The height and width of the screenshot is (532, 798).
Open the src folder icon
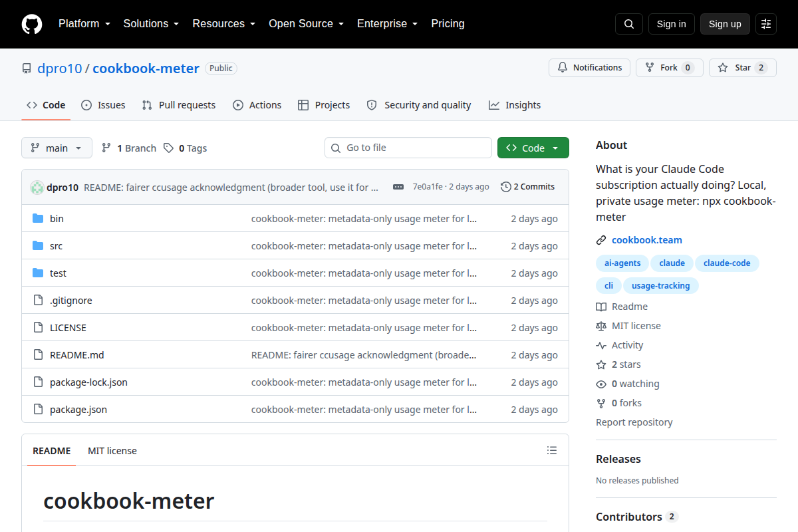[38, 245]
